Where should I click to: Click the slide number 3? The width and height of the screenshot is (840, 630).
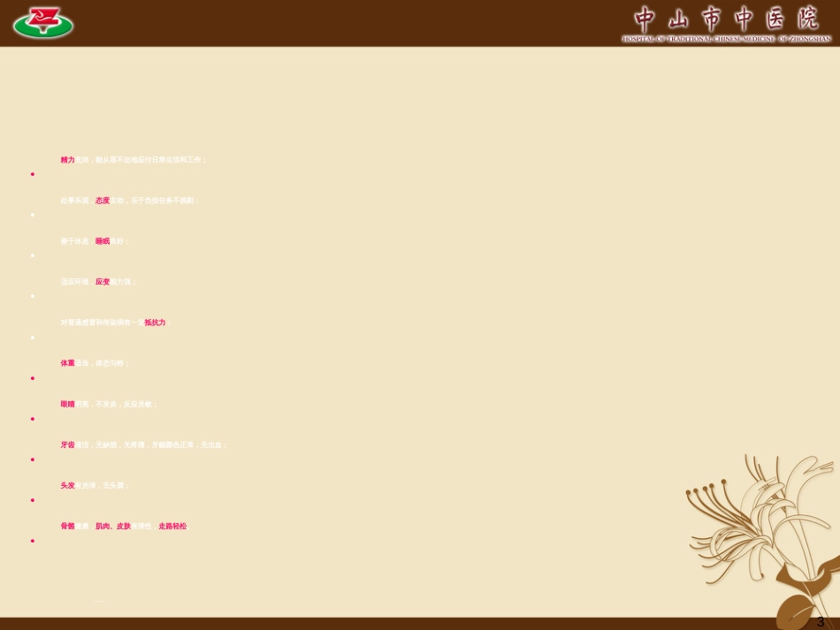tap(820, 621)
